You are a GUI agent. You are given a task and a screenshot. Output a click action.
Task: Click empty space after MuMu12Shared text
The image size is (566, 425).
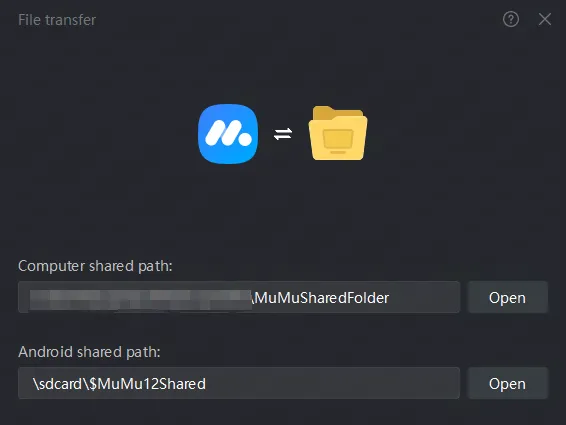click(332, 383)
